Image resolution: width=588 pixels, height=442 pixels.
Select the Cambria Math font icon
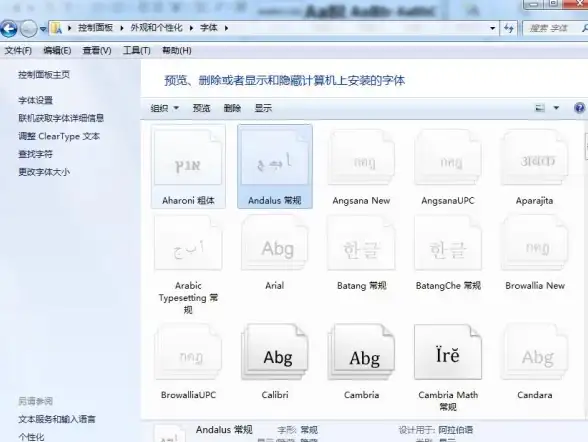[448, 352]
